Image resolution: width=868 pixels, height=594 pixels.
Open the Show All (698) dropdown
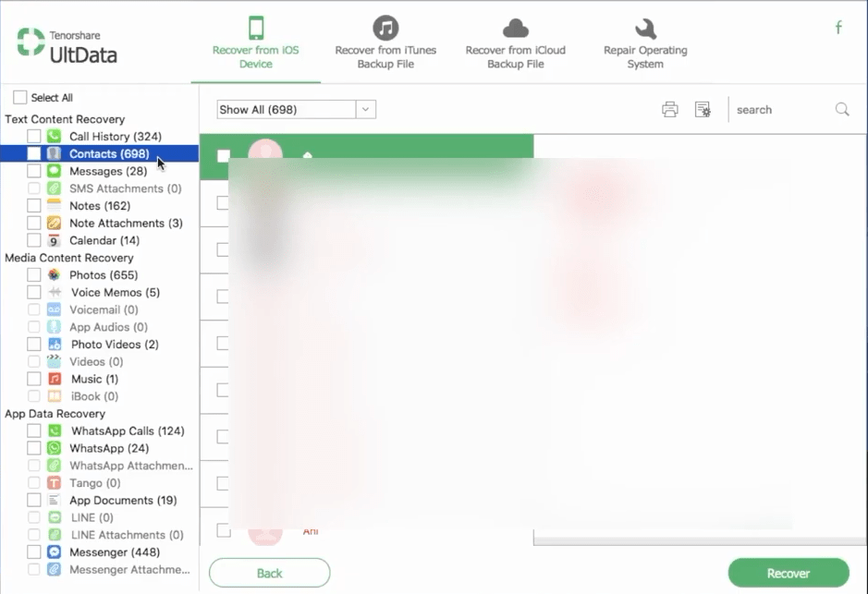[287, 110]
